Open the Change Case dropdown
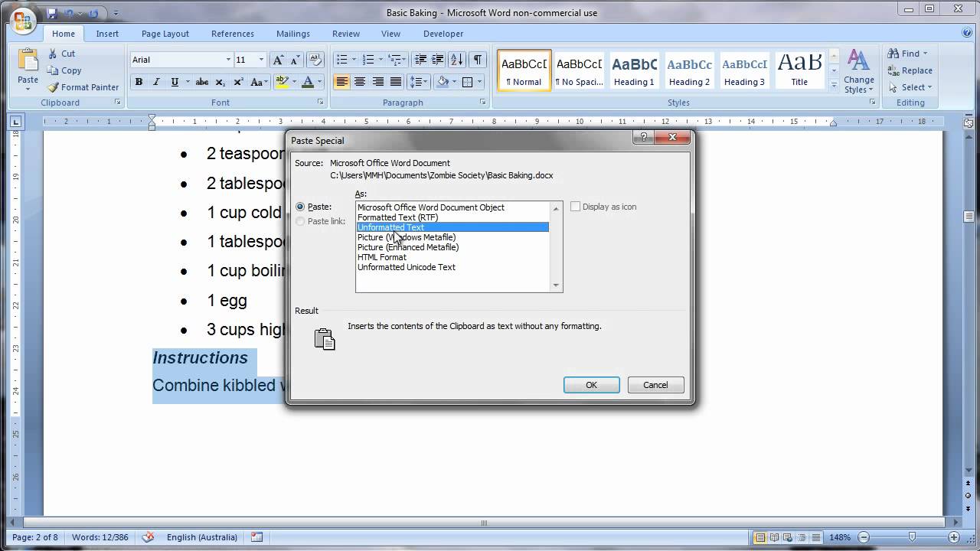This screenshot has height=551, width=980. click(x=259, y=82)
